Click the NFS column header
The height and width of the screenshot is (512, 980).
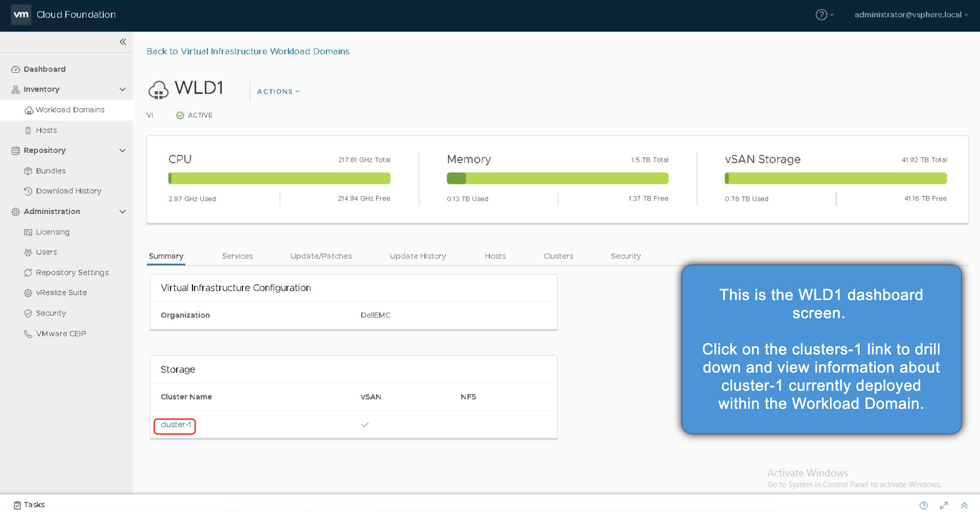(468, 397)
